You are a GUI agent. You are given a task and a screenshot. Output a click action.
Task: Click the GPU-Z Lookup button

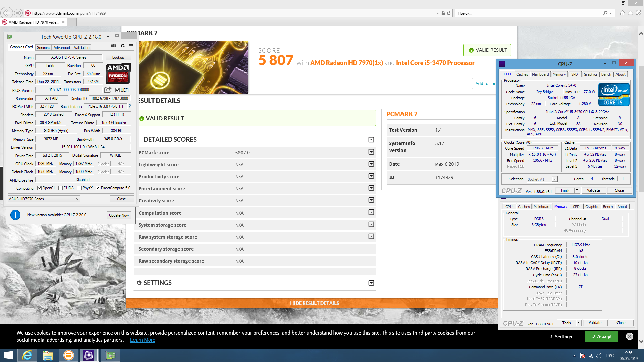click(x=118, y=57)
